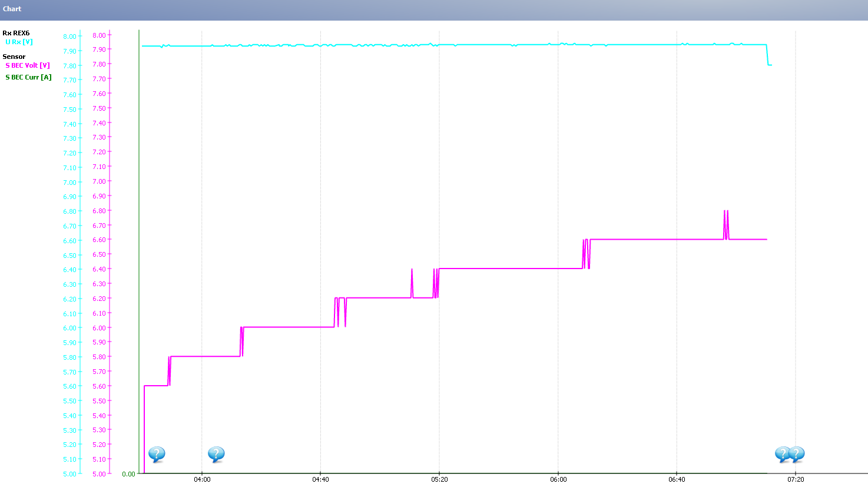Open the question bubble above the 04:00 label
Screen dimensions: 868x487
click(x=216, y=454)
